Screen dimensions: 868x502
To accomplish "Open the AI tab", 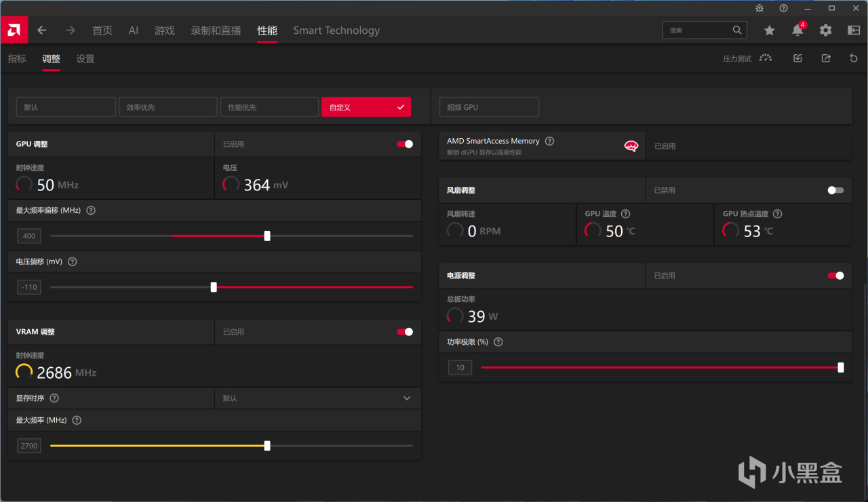I will 134,30.
